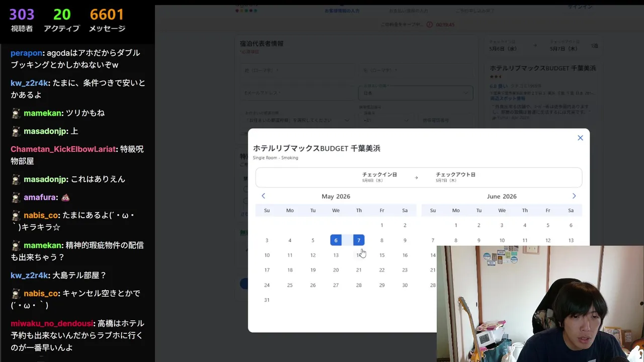Click hotel title ホテルリブマックスBUDGET 千葉美浜 in dialog

tap(316, 148)
